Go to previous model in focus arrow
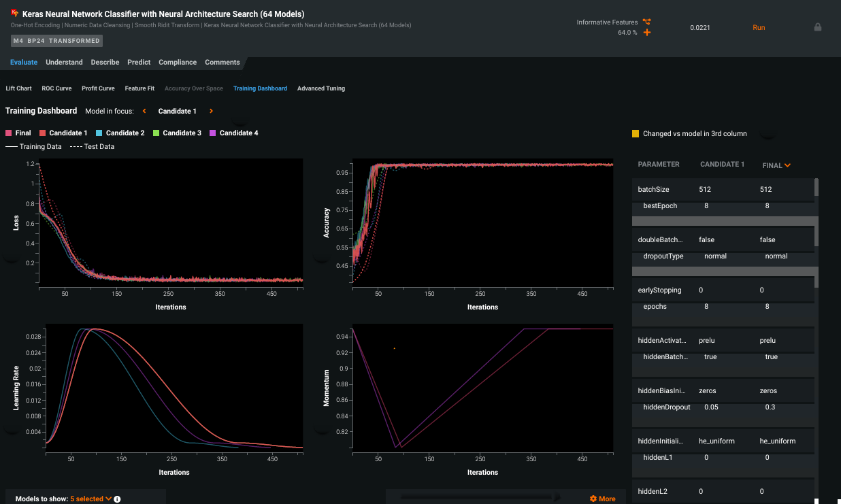841x504 pixels. pyautogui.click(x=144, y=111)
